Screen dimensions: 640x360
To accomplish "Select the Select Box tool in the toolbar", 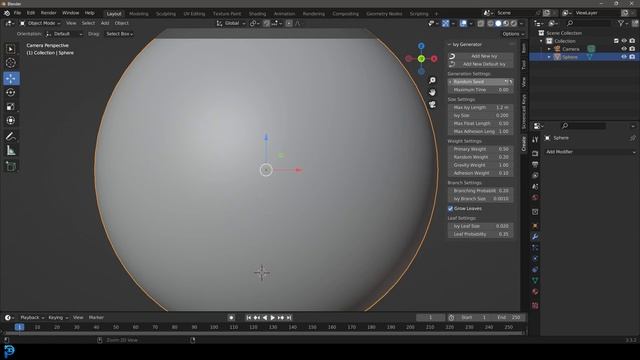I will (11, 49).
